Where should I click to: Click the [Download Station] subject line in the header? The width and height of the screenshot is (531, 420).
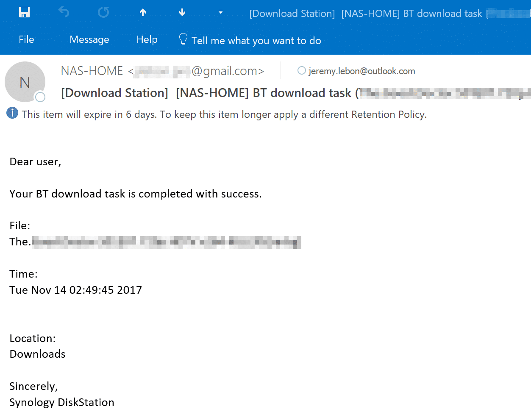(x=296, y=93)
